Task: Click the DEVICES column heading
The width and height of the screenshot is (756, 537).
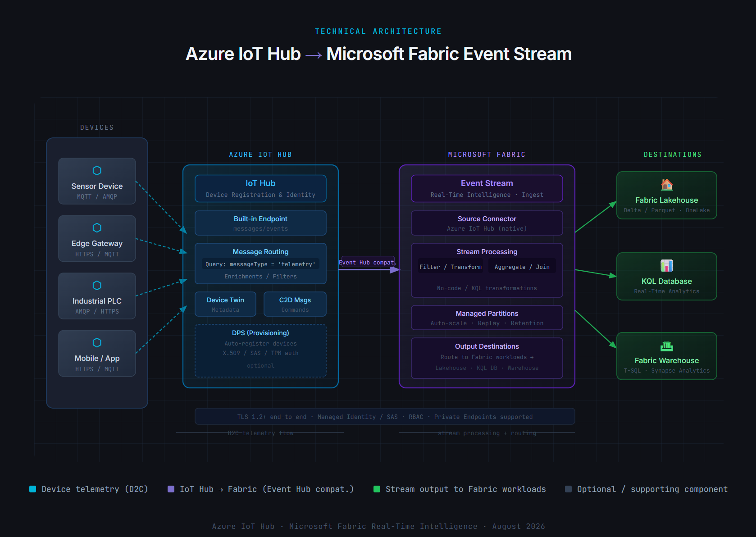Action: click(x=97, y=127)
